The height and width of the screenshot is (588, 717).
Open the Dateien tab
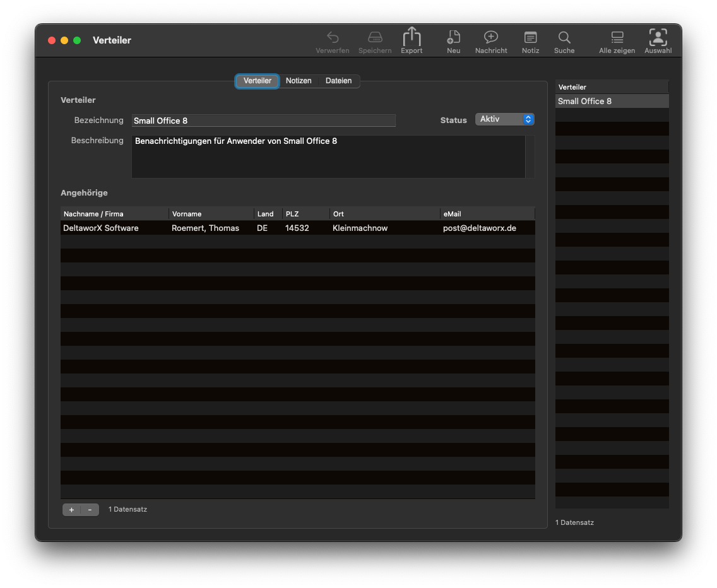click(x=338, y=81)
